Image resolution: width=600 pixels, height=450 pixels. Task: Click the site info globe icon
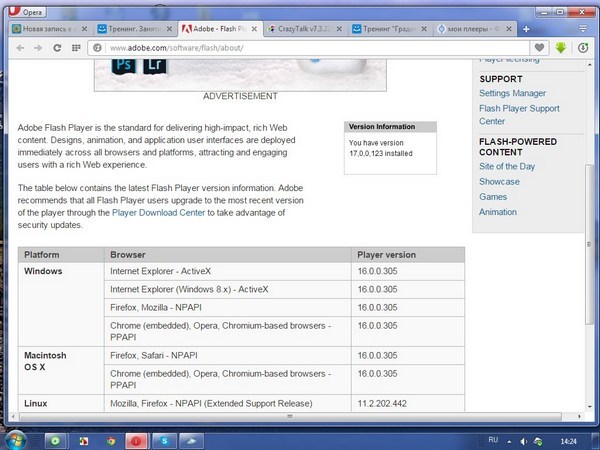pyautogui.click(x=98, y=48)
